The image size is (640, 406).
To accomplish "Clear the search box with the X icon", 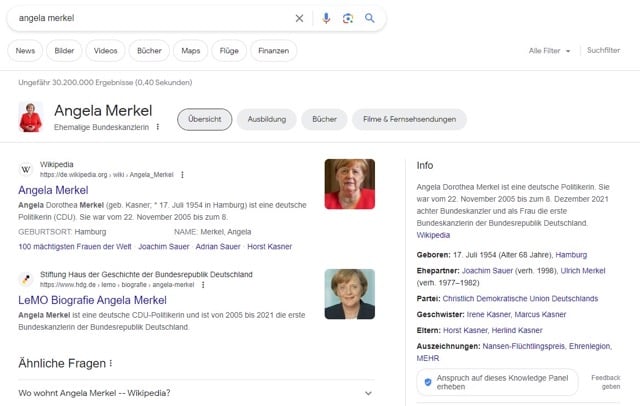I will click(299, 18).
